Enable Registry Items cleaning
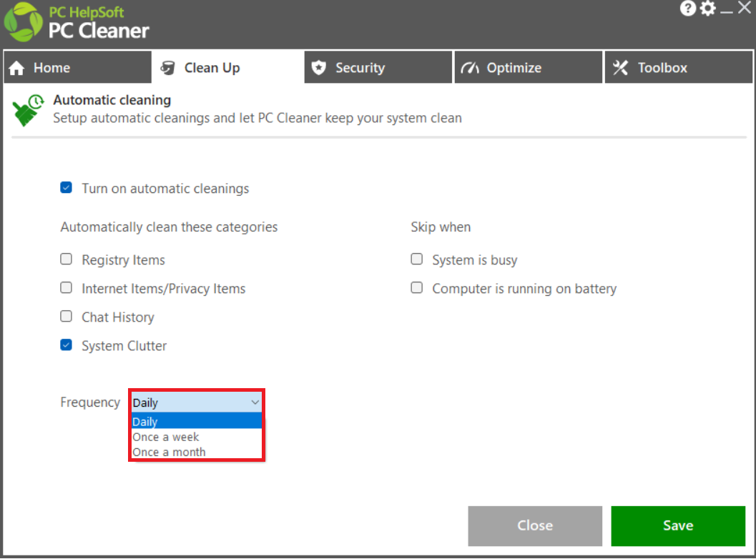Screen dimensions: 756x559 click(x=66, y=259)
